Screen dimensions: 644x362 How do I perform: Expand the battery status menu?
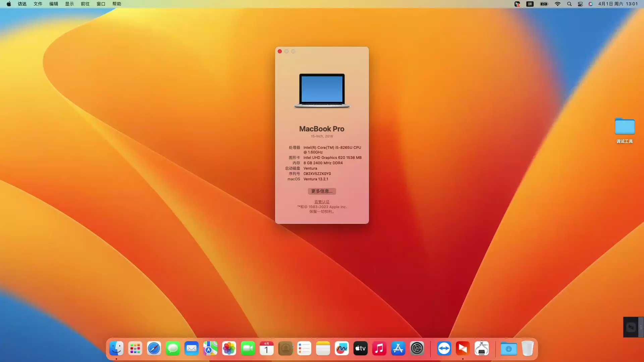[x=544, y=4]
